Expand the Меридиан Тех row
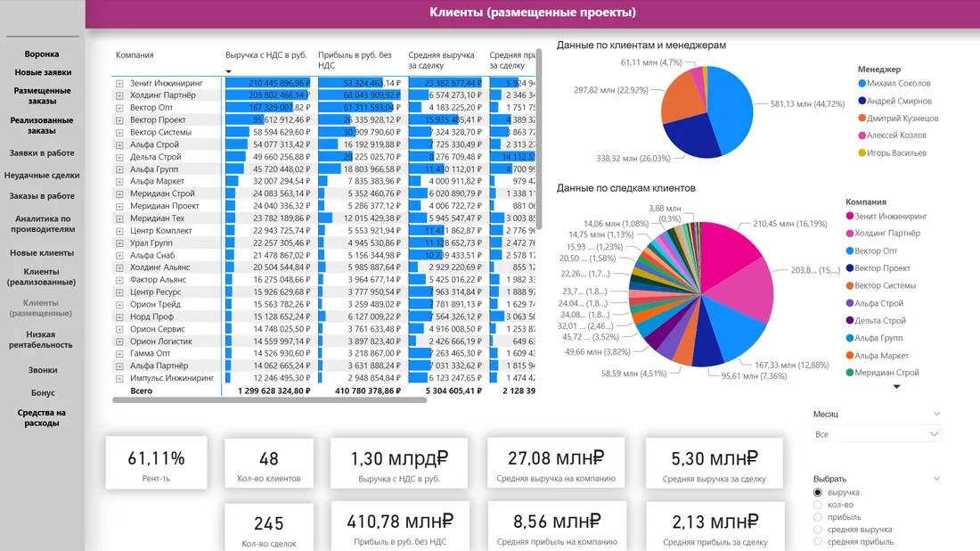Image resolution: width=980 pixels, height=551 pixels. (x=119, y=218)
